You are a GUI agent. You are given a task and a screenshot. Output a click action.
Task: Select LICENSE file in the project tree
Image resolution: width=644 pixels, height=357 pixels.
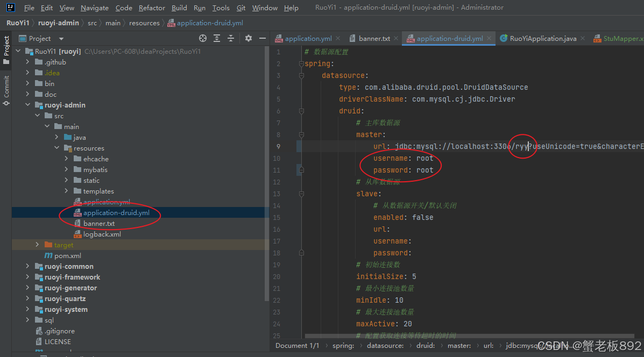[x=57, y=341]
